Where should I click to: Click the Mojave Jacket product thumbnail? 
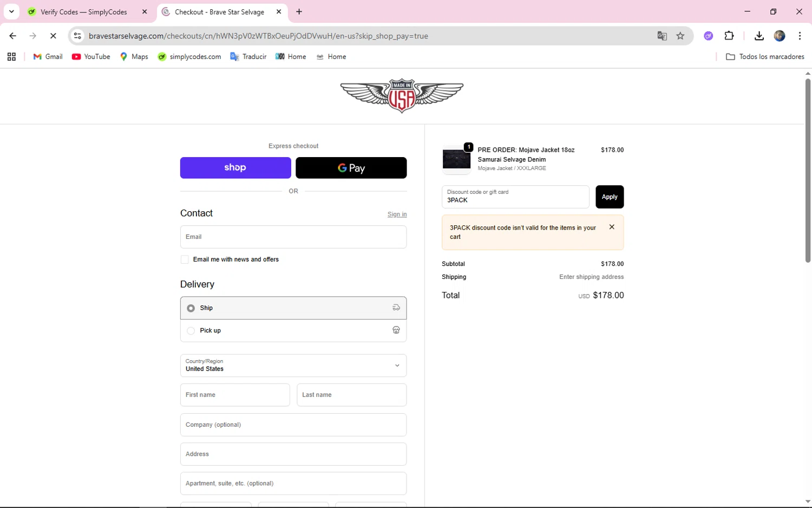pos(456,159)
